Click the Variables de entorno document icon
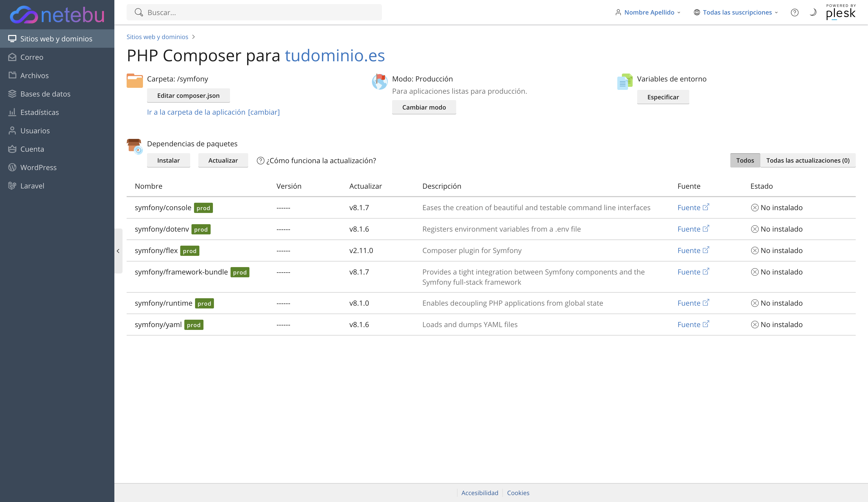 624,81
